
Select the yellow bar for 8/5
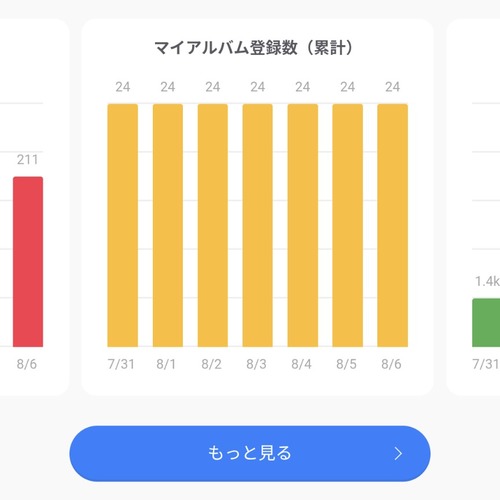click(x=348, y=225)
